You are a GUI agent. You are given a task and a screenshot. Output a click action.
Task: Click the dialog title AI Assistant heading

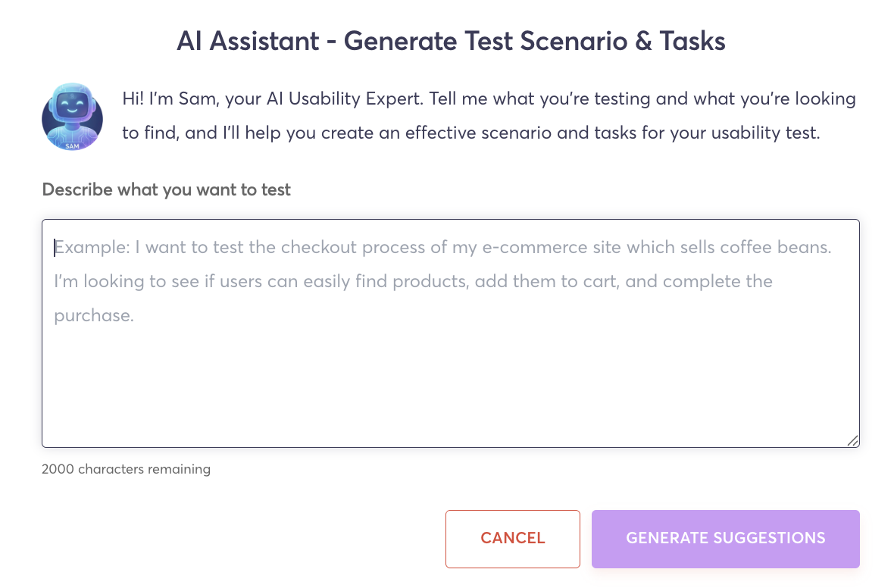coord(452,41)
